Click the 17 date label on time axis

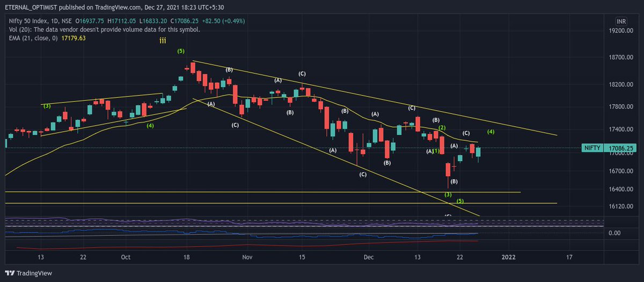pos(569,257)
